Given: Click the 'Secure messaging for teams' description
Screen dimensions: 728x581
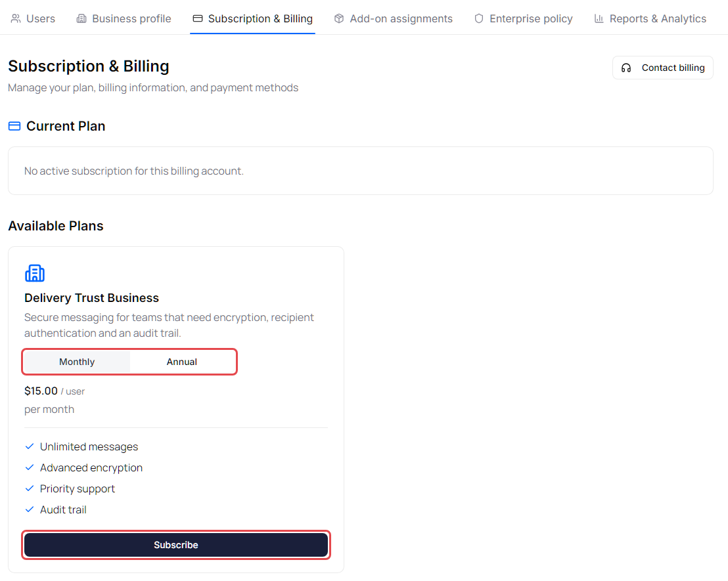Looking at the screenshot, I should [x=169, y=325].
